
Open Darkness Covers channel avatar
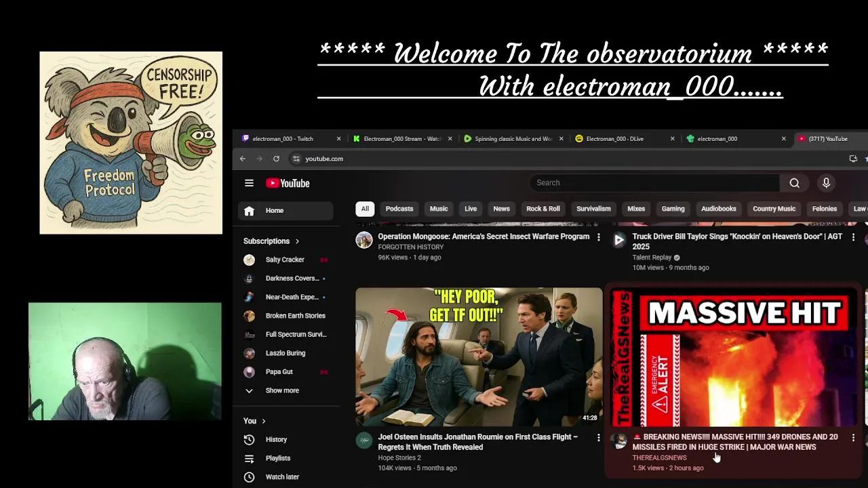coord(250,279)
